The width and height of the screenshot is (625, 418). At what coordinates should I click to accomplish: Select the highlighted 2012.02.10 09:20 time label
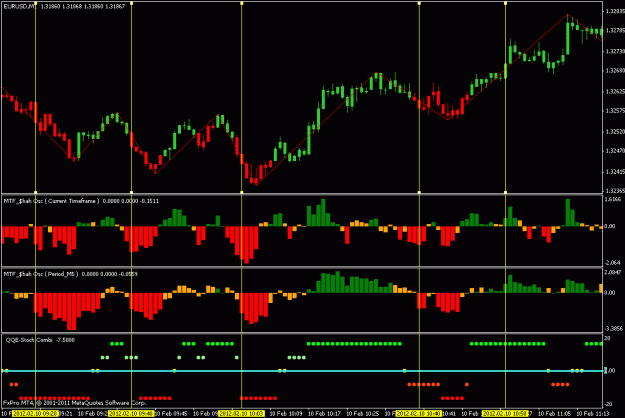(35, 414)
